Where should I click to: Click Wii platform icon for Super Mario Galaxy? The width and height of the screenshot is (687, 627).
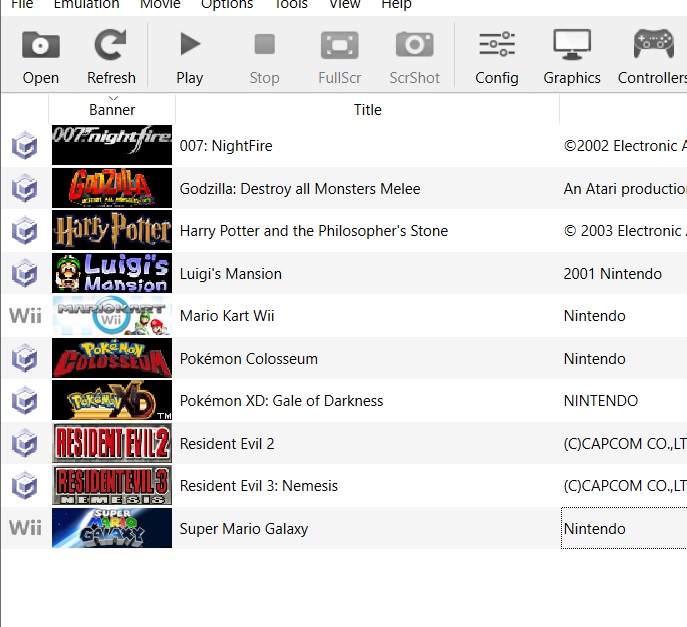(25, 528)
